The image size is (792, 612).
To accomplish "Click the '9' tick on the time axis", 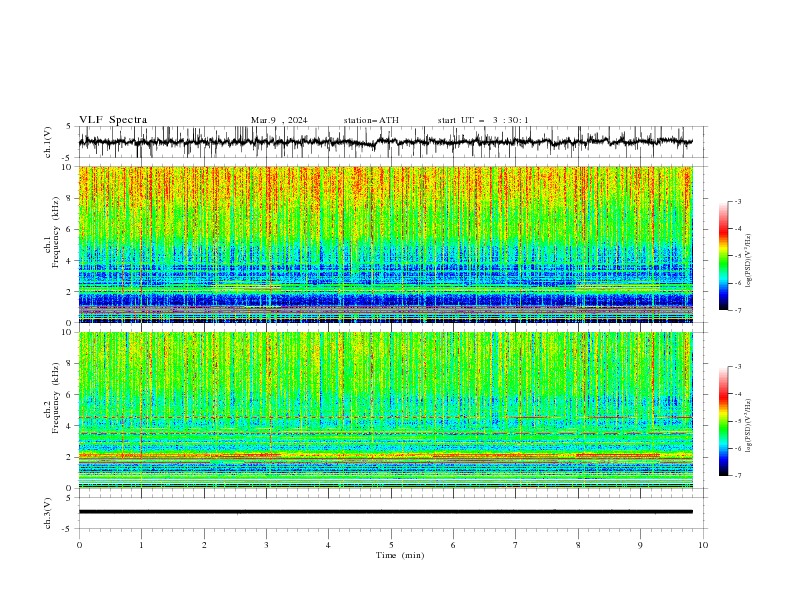I will [x=640, y=545].
